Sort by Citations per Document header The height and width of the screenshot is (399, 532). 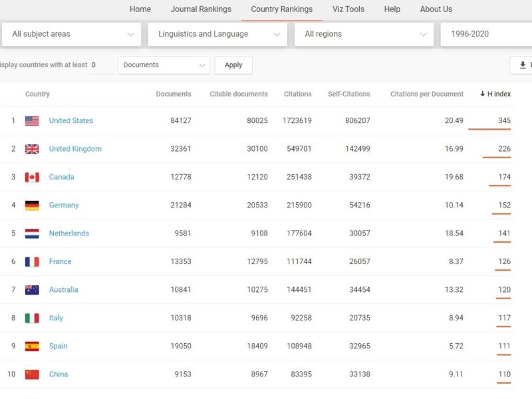point(426,94)
